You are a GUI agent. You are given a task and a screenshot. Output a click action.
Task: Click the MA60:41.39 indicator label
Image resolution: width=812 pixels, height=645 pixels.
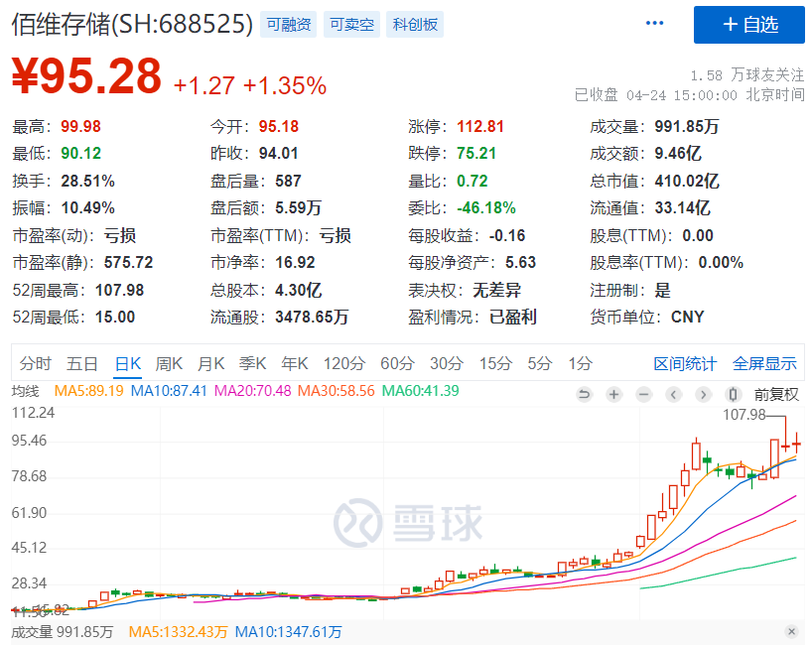[x=421, y=391]
